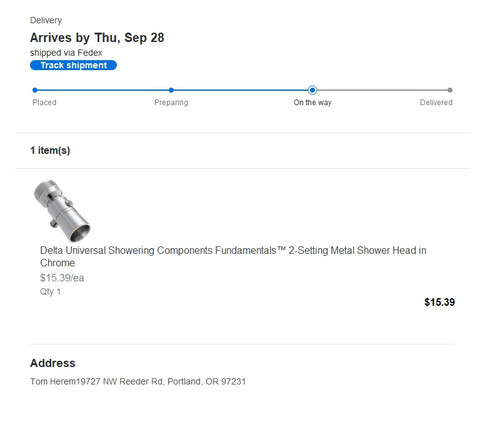Click the Arrives by Thu, Sep 28 heading
Viewport: 500px width, 429px height.
click(97, 38)
